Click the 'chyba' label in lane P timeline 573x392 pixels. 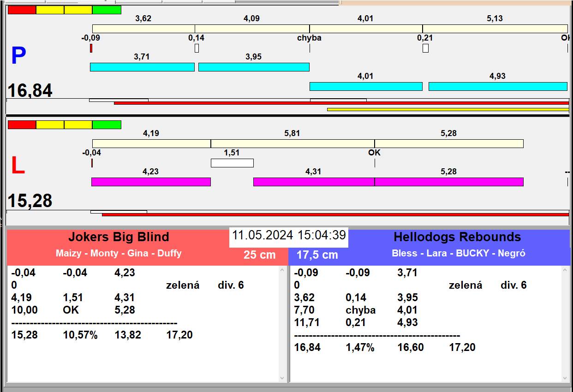tap(309, 38)
